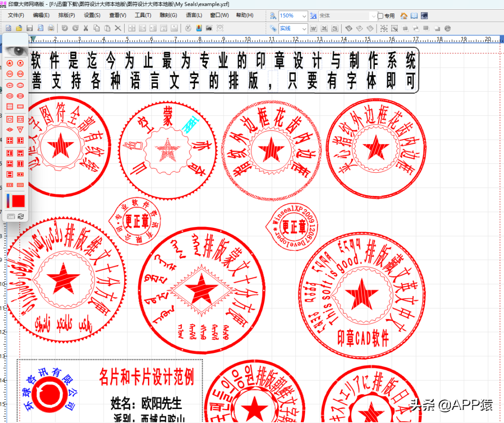Open the 设置(S) menu

(92, 15)
